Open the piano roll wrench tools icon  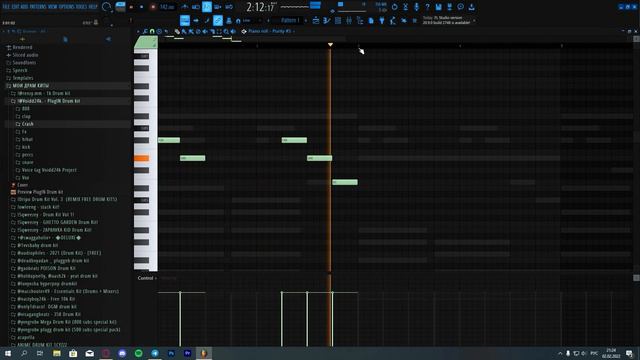pos(145,31)
